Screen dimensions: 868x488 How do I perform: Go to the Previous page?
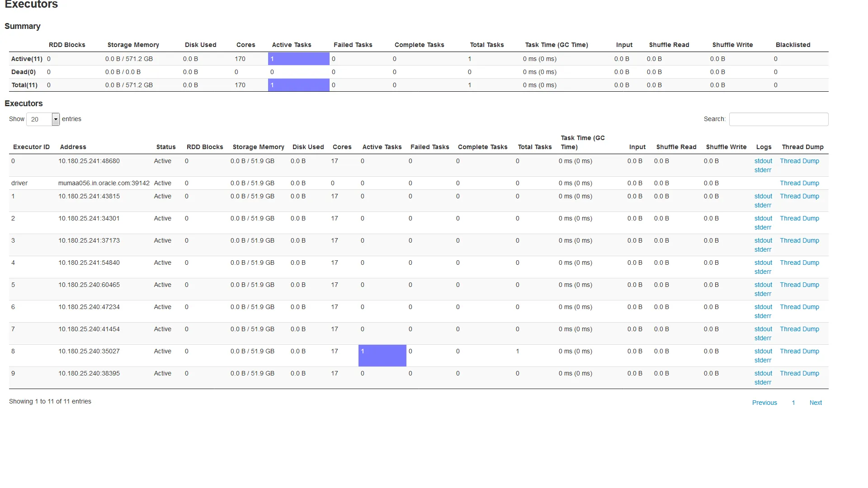764,403
